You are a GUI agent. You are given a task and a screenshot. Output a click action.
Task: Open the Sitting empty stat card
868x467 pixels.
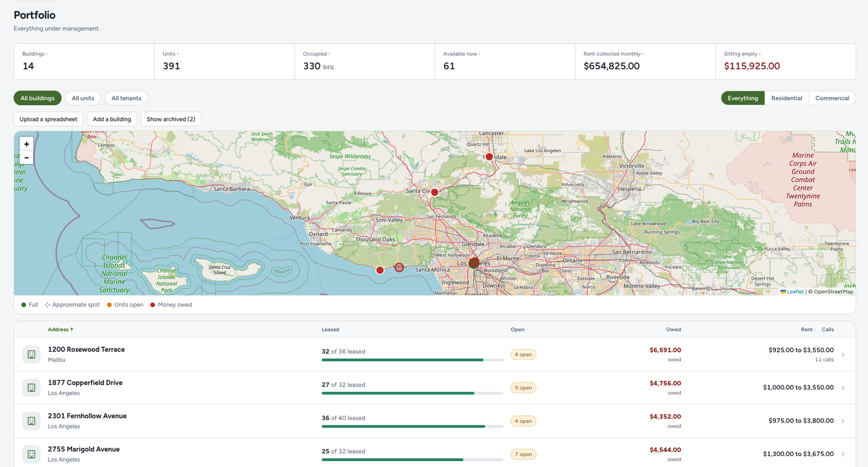pos(785,61)
